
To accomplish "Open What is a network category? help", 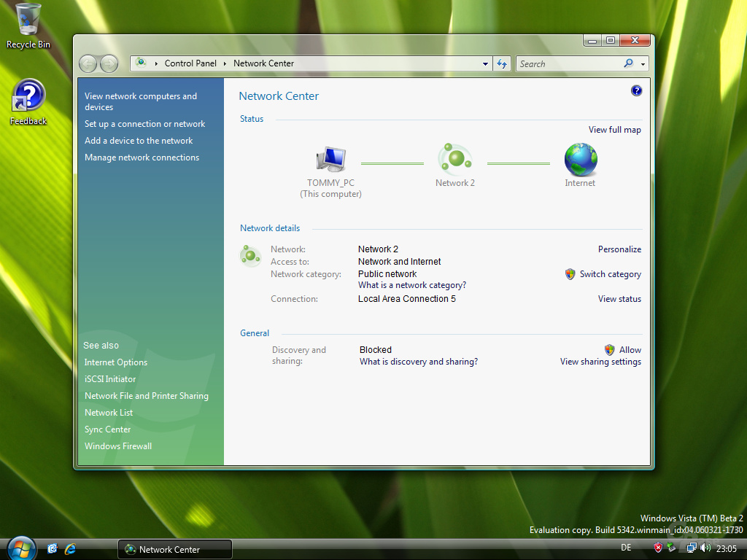I will point(412,285).
